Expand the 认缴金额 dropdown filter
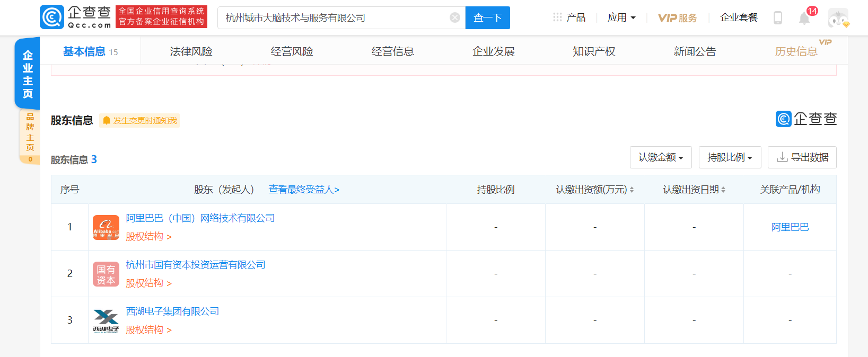Image resolution: width=868 pixels, height=357 pixels. (x=661, y=157)
